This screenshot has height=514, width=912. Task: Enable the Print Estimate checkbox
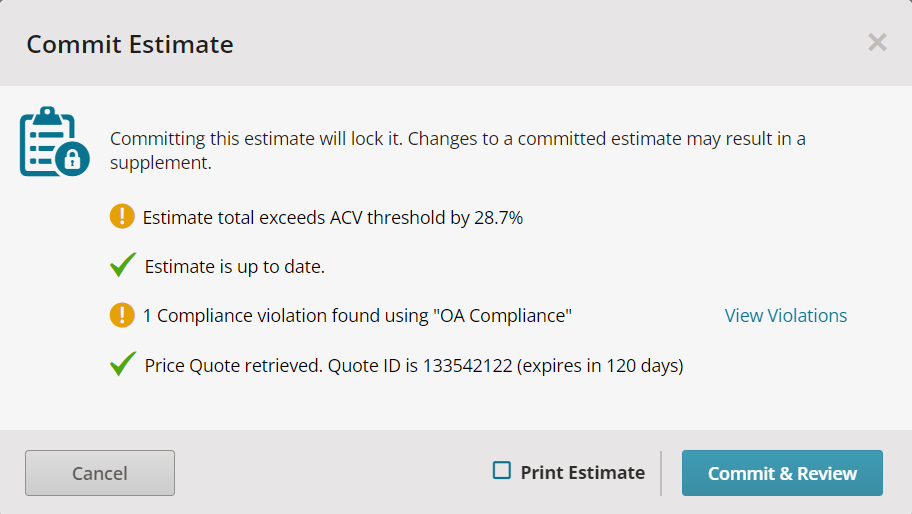502,470
